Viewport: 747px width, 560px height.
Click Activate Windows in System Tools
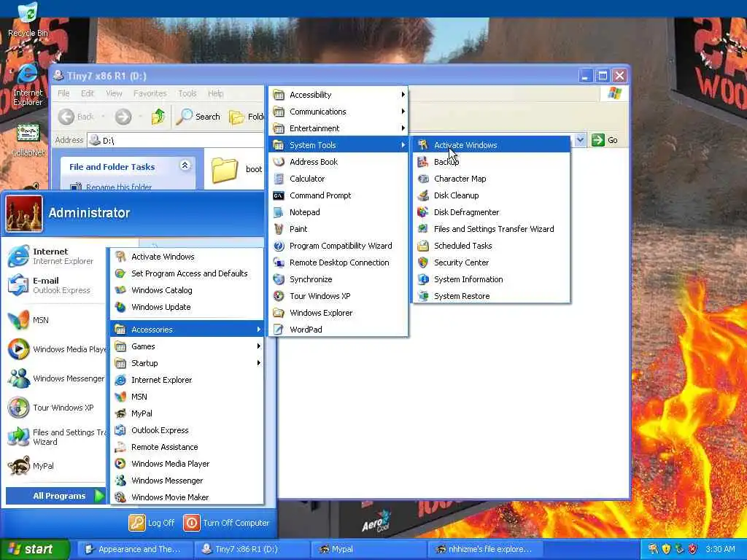tap(491, 145)
